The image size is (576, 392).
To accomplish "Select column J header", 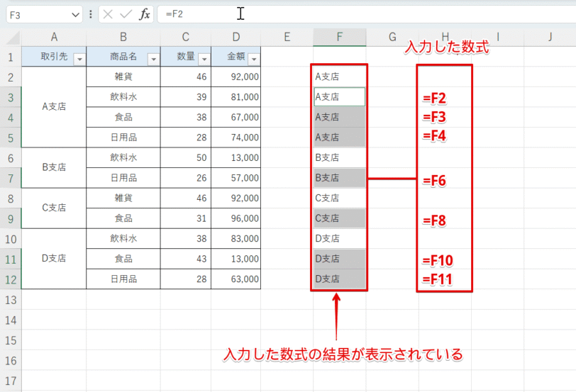I will (550, 37).
